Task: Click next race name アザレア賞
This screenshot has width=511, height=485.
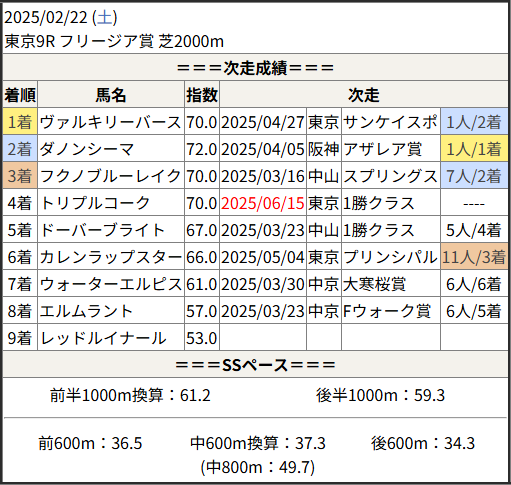Action: coord(382,149)
